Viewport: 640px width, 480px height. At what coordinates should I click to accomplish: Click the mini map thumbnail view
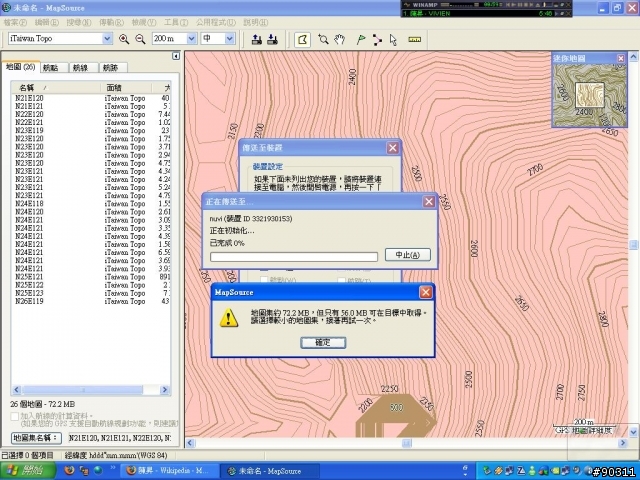pos(589,95)
